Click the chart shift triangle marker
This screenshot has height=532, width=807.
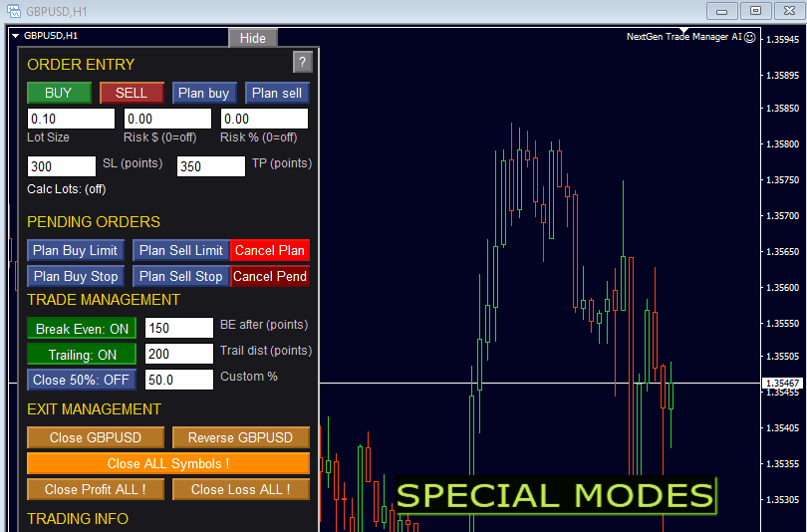pos(683,30)
